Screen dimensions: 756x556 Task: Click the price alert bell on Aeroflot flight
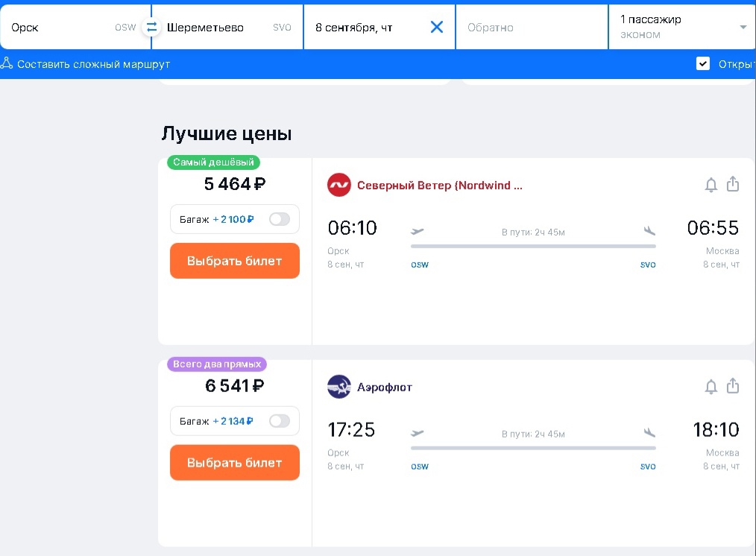[712, 386]
